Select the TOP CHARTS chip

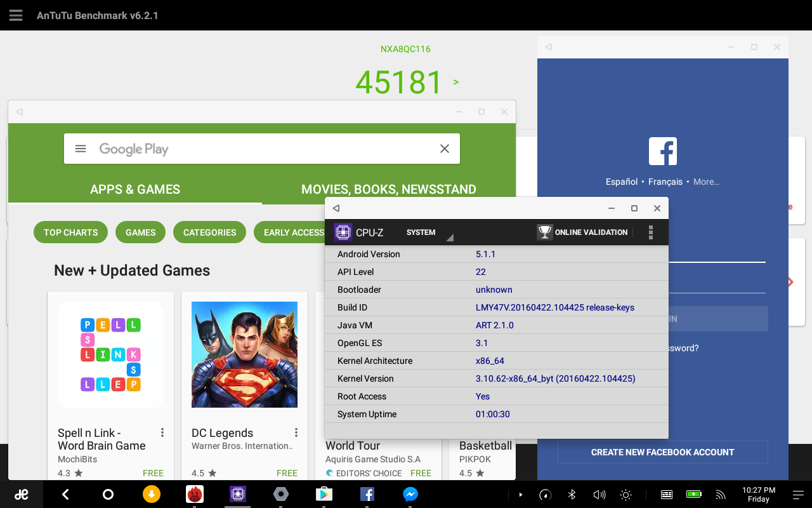(x=71, y=232)
